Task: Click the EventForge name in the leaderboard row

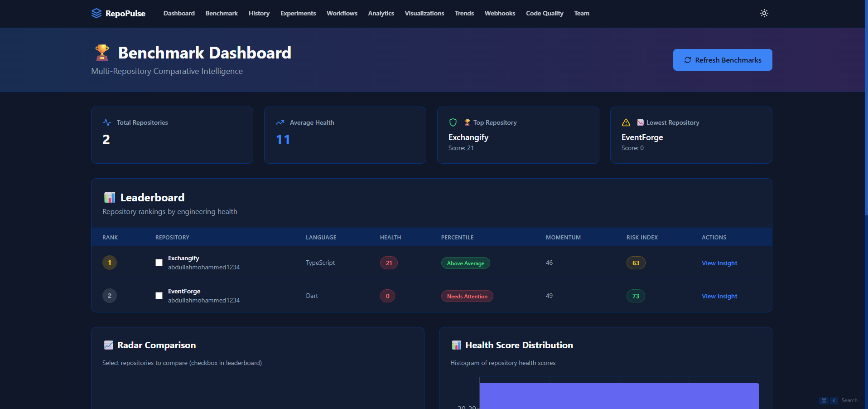Action: pos(184,291)
